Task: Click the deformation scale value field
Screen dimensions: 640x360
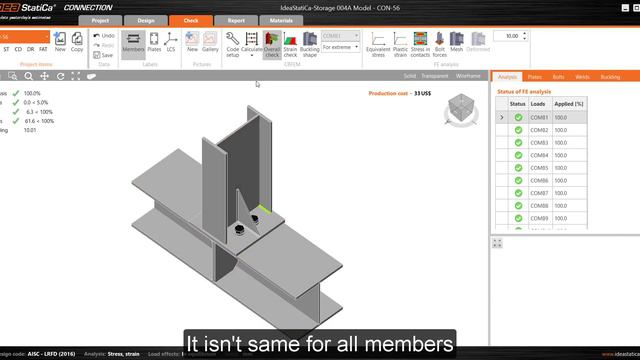Action: (507, 36)
